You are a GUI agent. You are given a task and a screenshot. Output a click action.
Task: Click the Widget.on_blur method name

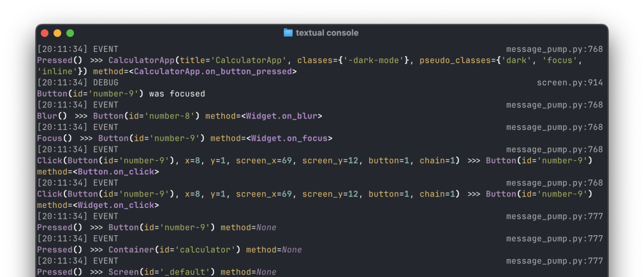click(x=281, y=116)
